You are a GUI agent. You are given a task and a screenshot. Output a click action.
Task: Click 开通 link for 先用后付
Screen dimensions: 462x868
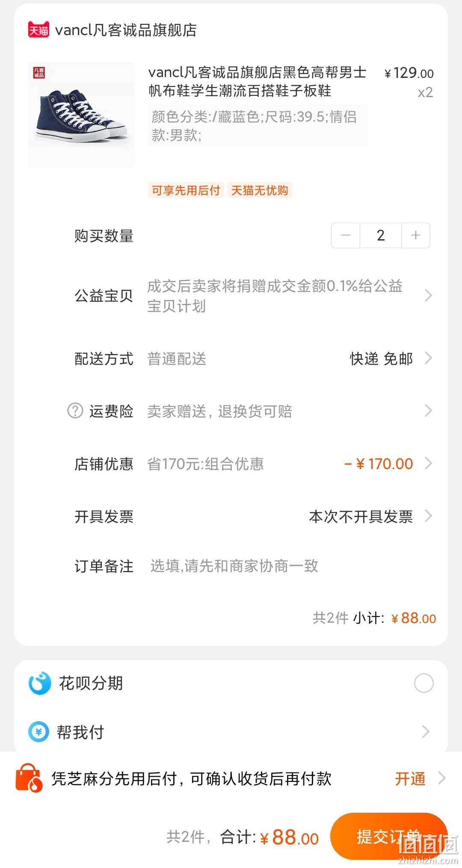[x=410, y=779]
